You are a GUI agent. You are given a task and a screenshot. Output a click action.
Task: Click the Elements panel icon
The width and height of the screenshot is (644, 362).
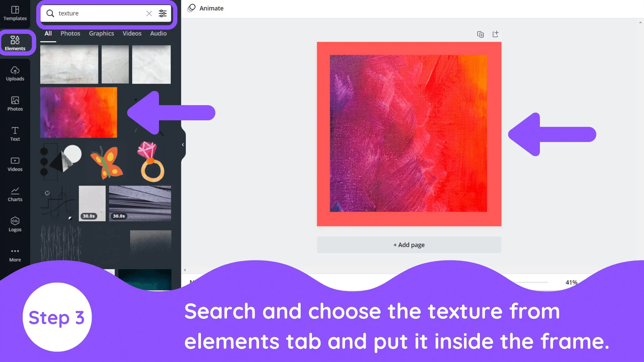tap(15, 43)
